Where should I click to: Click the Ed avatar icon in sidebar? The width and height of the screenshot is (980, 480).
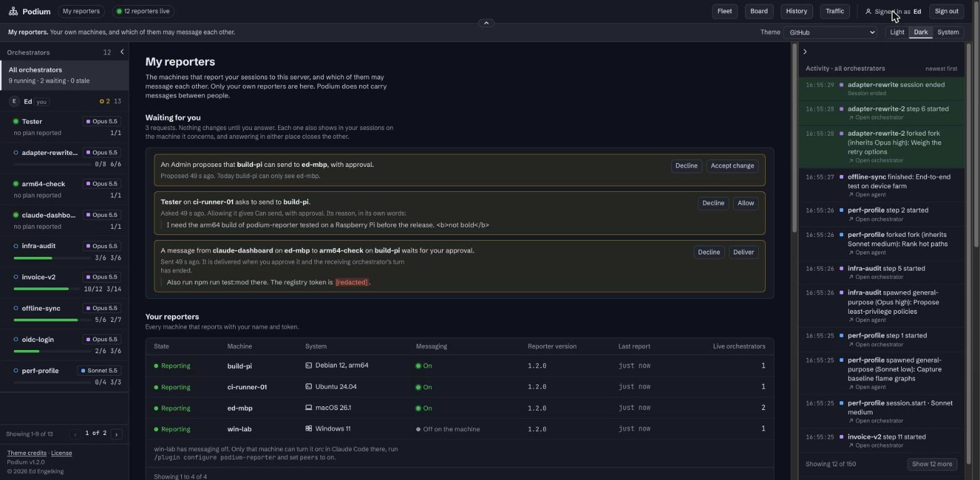click(x=14, y=101)
